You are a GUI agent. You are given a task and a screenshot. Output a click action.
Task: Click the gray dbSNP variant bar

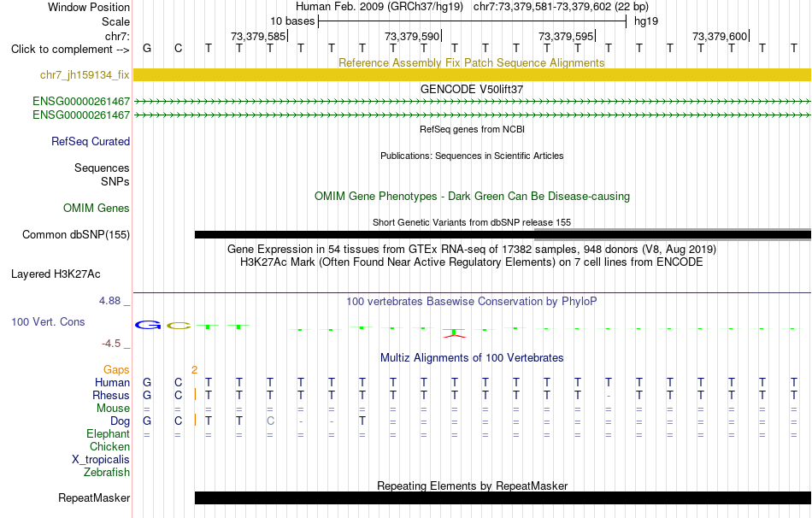(x=672, y=235)
